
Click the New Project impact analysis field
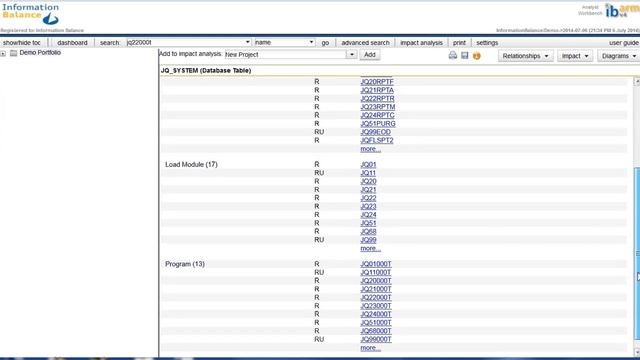(x=286, y=54)
